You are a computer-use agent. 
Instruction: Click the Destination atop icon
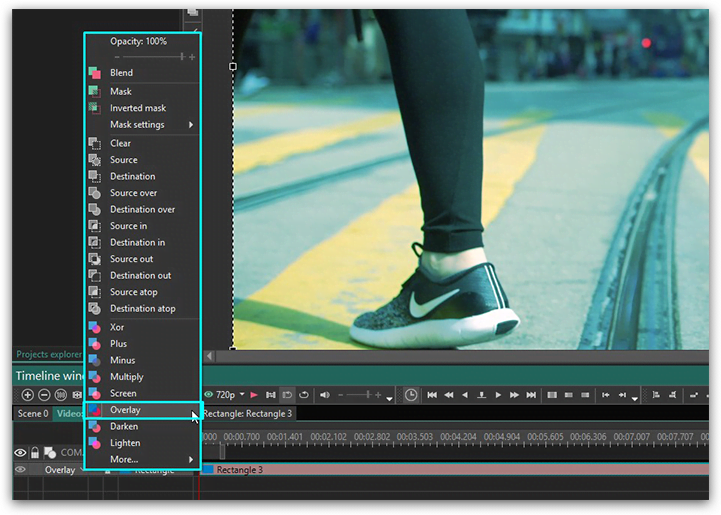(95, 309)
